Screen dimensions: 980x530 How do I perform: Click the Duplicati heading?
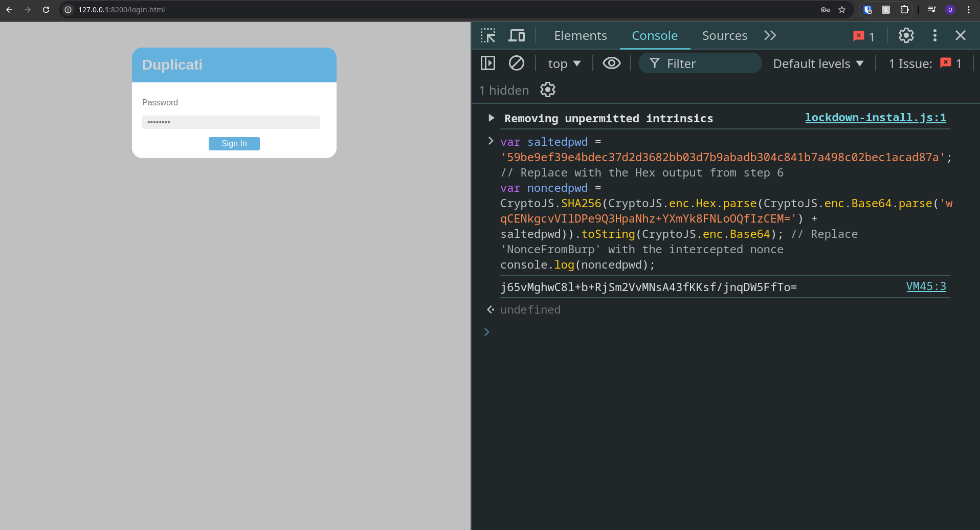point(172,65)
